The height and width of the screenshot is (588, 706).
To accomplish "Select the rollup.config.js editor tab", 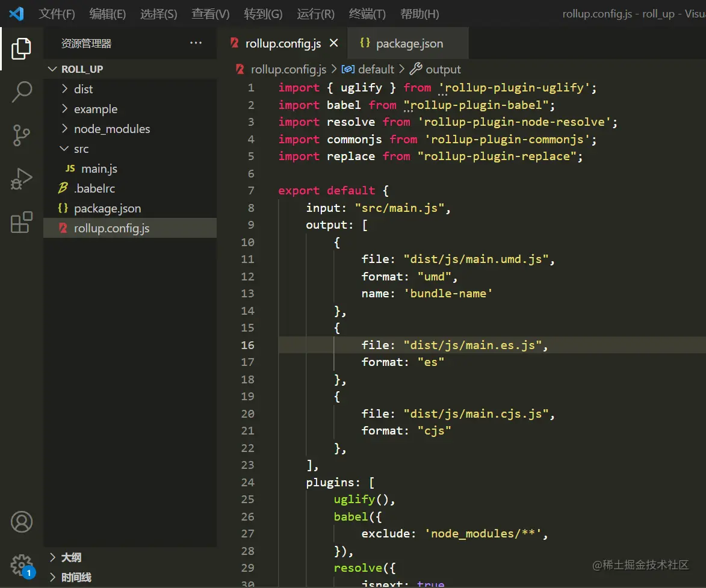I will 282,43.
